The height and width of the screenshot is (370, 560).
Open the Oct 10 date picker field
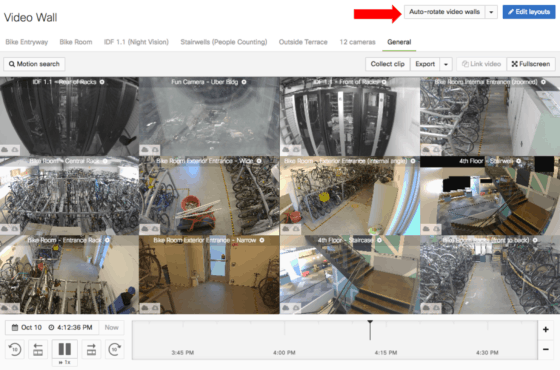(x=26, y=328)
